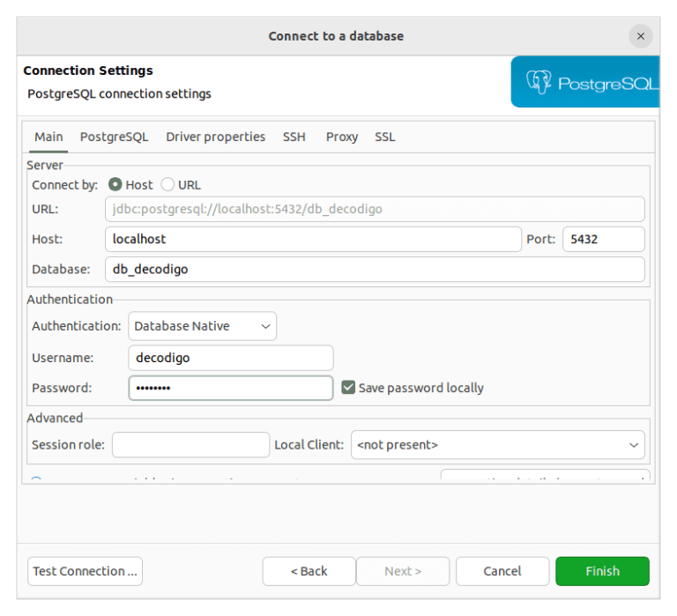Image resolution: width=677 pixels, height=616 pixels.
Task: Focus the Host field containing localhost
Action: [x=312, y=239]
